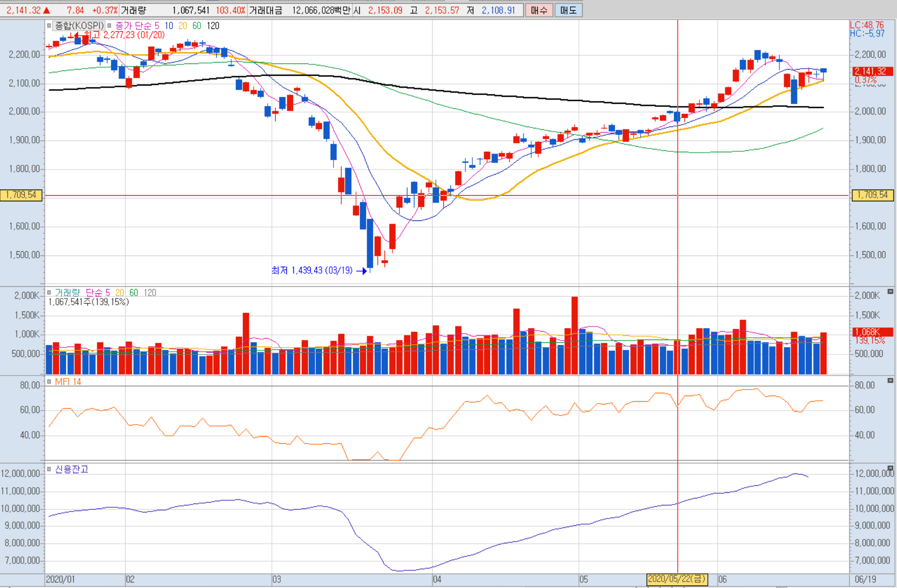Close the MFI 14 indicator panel
The height and width of the screenshot is (588, 897).
point(890,381)
